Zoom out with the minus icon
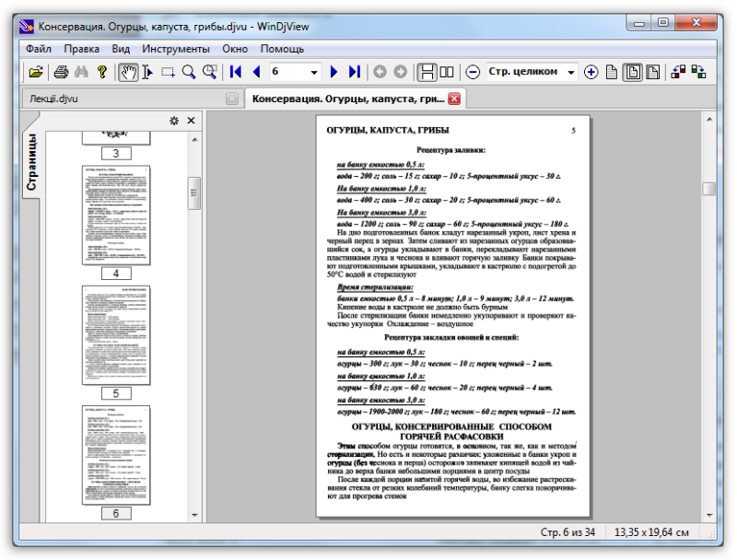 tap(473, 72)
